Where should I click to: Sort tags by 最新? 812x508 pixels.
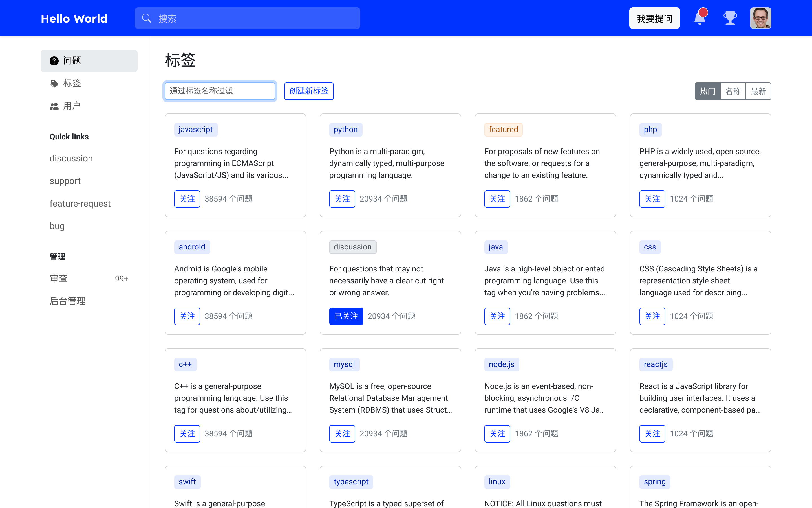pyautogui.click(x=758, y=91)
